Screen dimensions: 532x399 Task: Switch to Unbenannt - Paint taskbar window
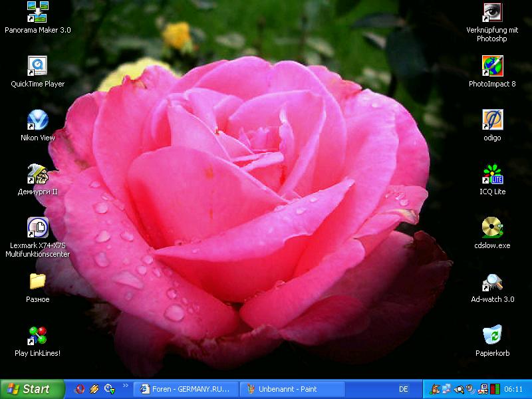click(x=292, y=389)
